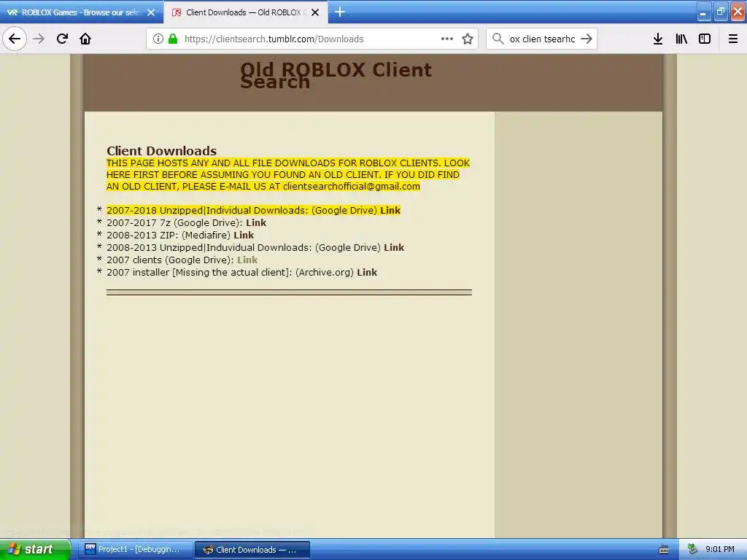This screenshot has width=747, height=560.
Task: Open a new browser tab
Action: [x=340, y=12]
